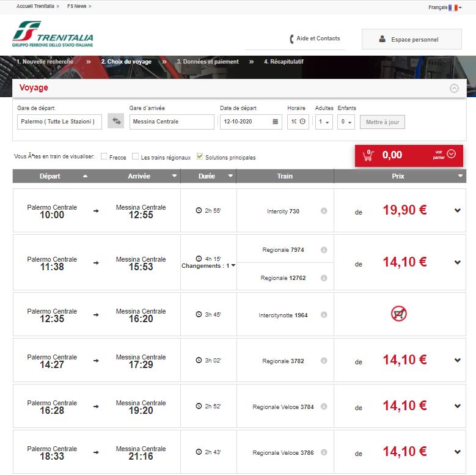Expand fare details for 16:28 departure
Viewport: 476px width, 475px height.
[458, 406]
